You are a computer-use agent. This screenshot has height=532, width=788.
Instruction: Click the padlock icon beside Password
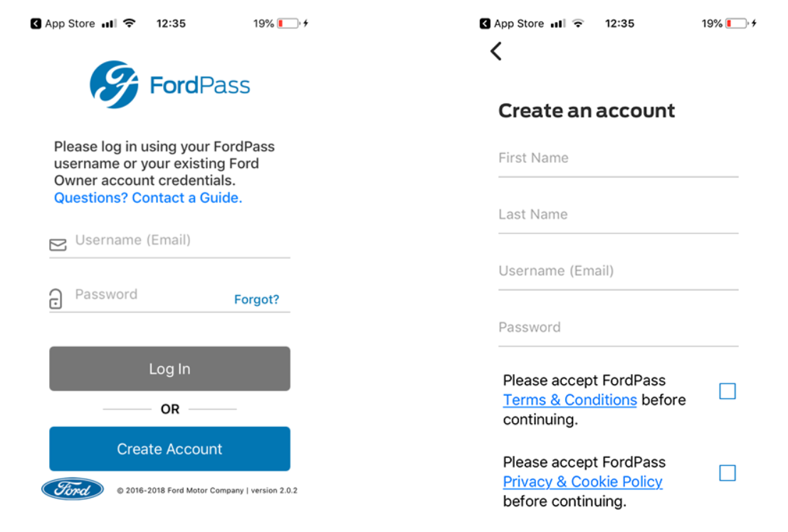point(56,299)
